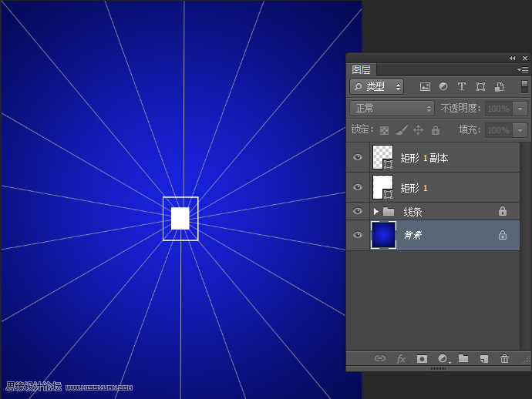Delete layer with trash icon
The width and height of the screenshot is (532, 399).
(x=504, y=358)
